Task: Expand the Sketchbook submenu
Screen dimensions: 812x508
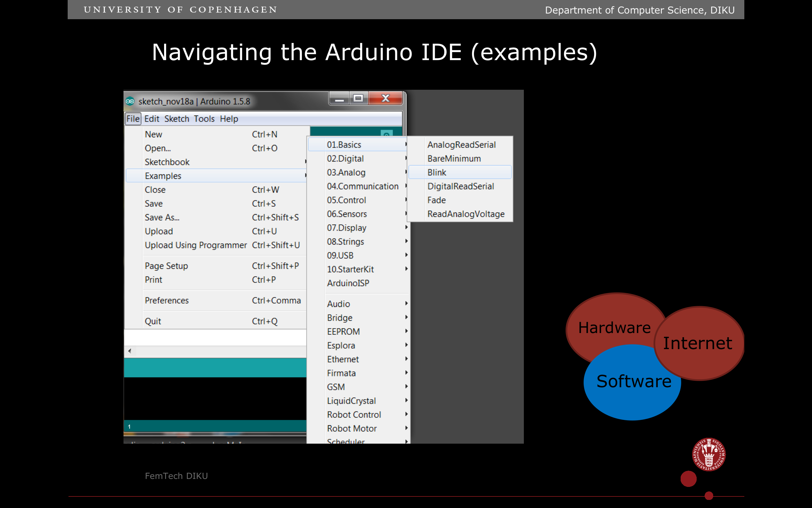Action: pyautogui.click(x=216, y=162)
